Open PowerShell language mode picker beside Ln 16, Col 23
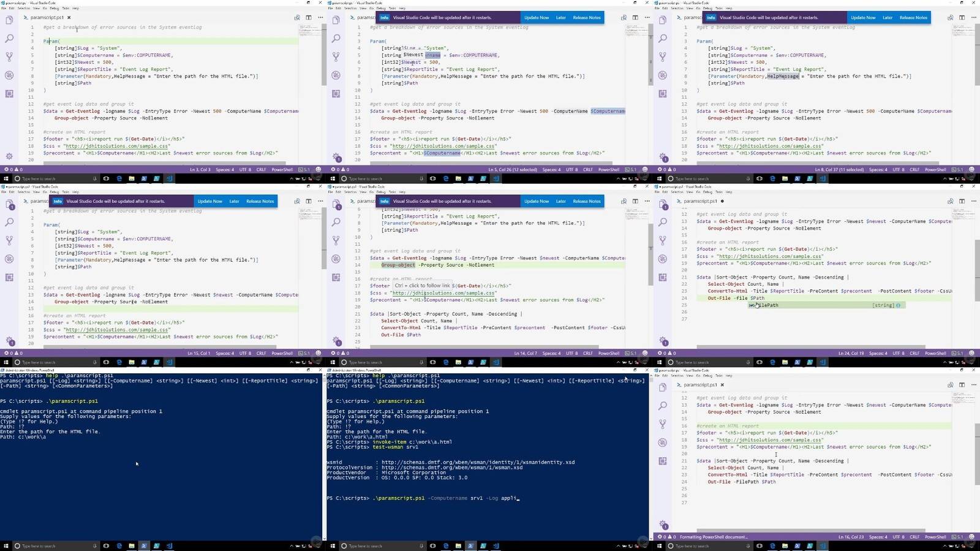 pos(935,537)
